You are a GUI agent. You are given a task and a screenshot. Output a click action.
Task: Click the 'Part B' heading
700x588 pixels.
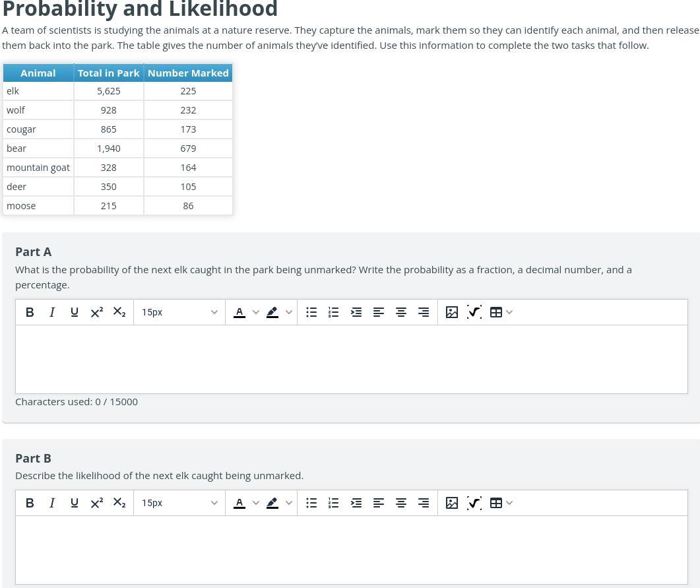click(x=33, y=459)
